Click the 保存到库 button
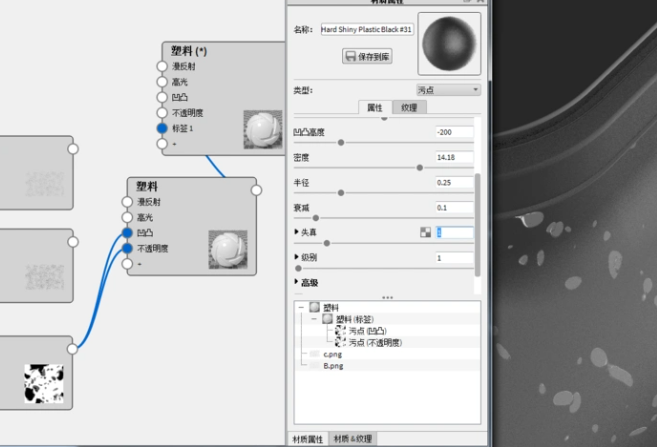Screen dimensions: 657x447 (x=367, y=57)
